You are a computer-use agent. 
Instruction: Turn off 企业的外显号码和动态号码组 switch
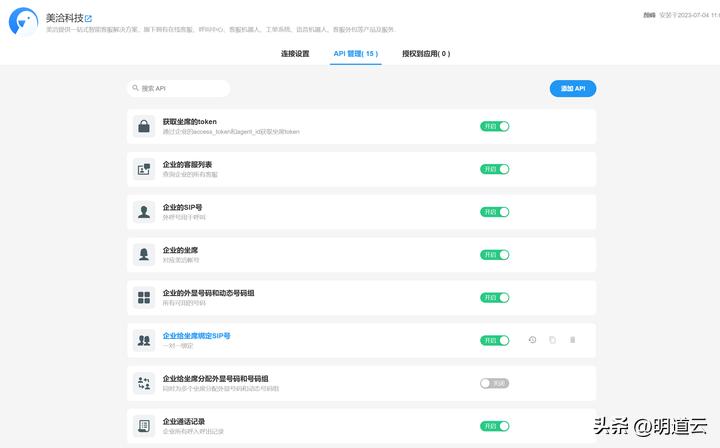point(495,297)
